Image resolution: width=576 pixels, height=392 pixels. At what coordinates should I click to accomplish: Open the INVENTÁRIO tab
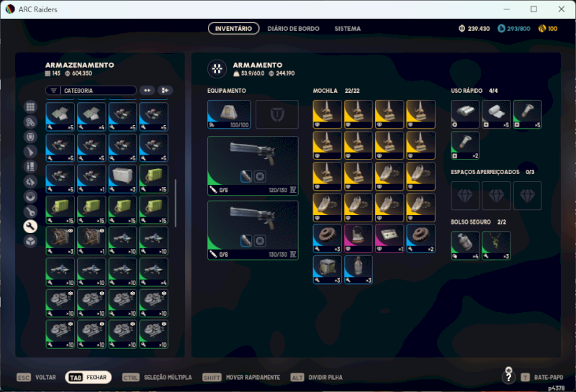click(233, 29)
